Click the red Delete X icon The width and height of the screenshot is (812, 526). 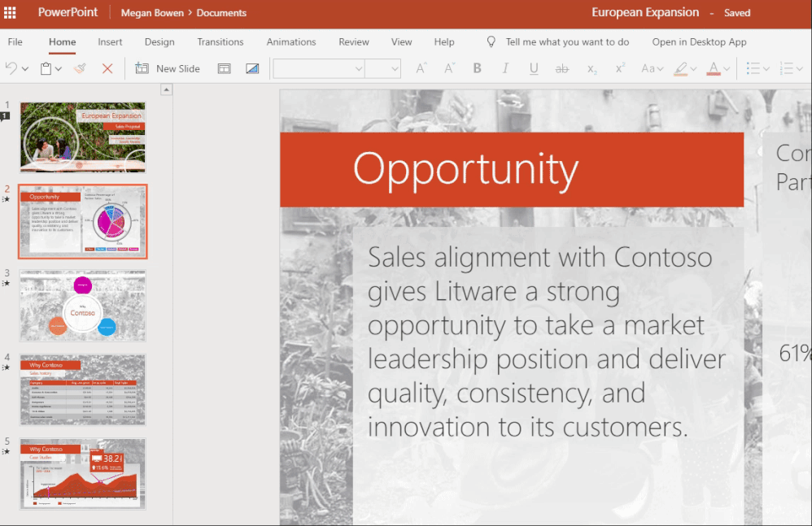click(x=107, y=68)
